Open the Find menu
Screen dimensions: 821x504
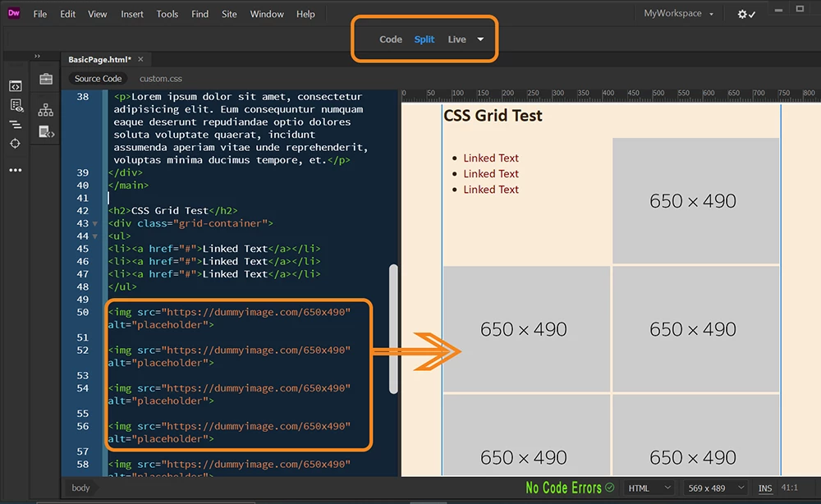(x=200, y=14)
